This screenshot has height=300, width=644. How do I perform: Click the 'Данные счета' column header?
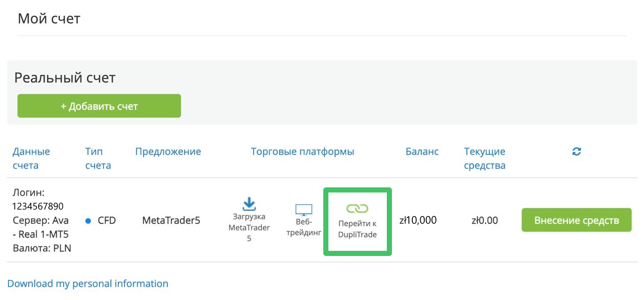31,158
